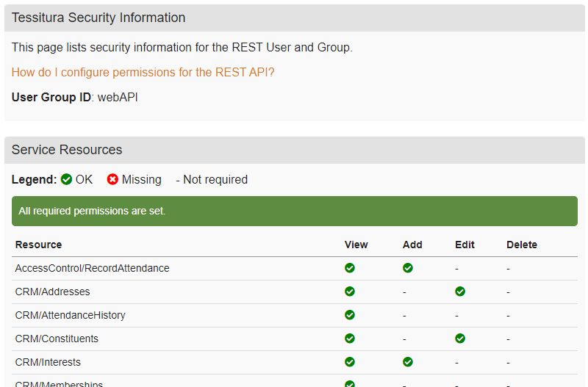Click View checkmark for AccessControl/RecordAttendance
Screen dimensions: 588x387
[x=350, y=268]
